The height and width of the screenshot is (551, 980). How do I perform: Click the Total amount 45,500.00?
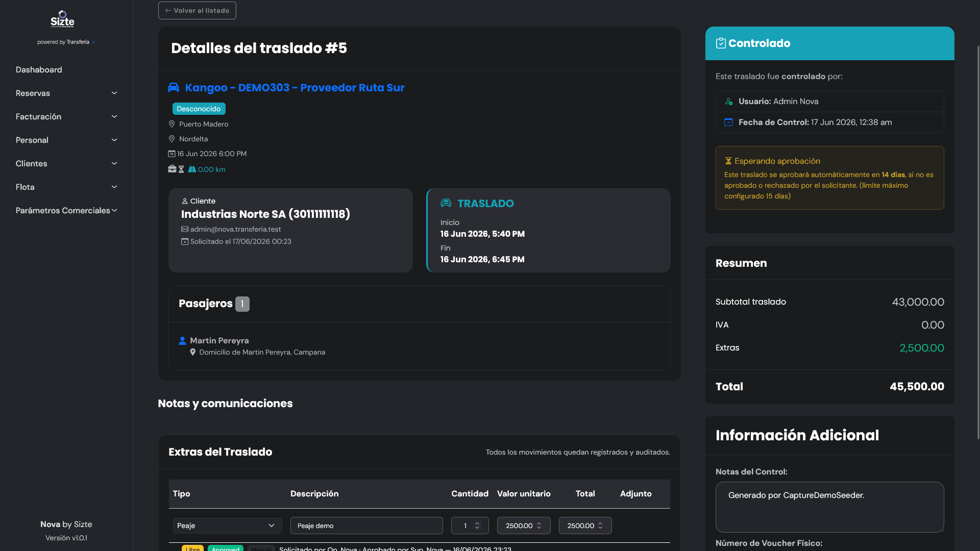click(x=917, y=386)
